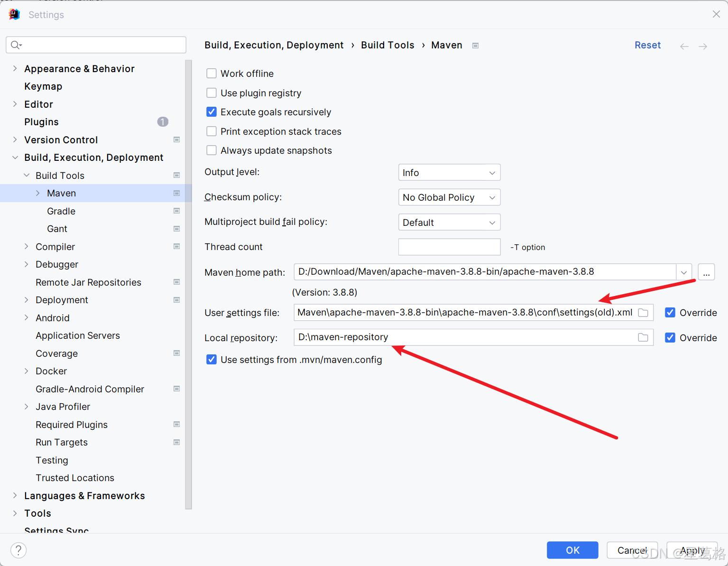The width and height of the screenshot is (728, 566).
Task: Click the project-level icon beside the Maven breadcrumb
Action: tap(475, 46)
